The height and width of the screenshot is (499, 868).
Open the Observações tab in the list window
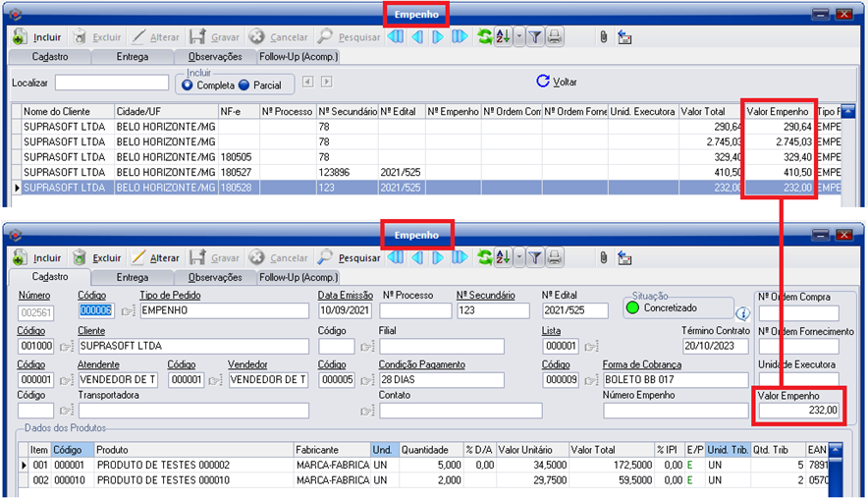coord(214,57)
